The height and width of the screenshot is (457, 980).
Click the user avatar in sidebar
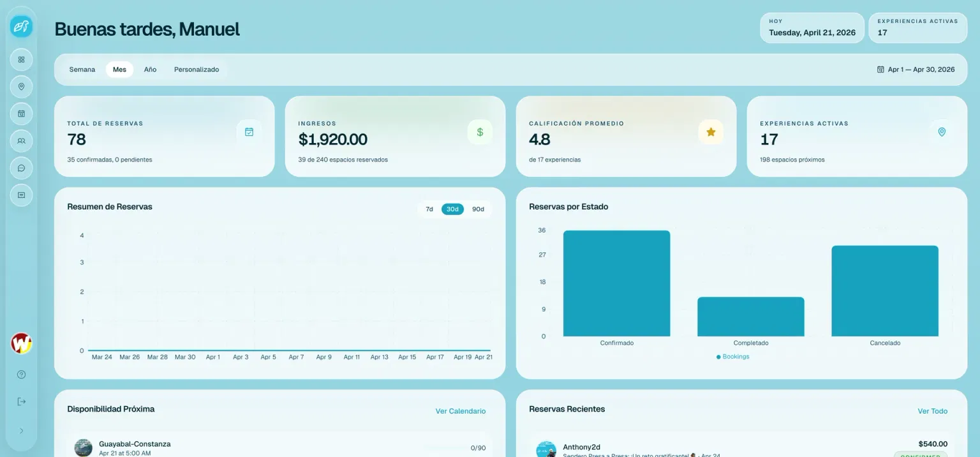tap(21, 343)
